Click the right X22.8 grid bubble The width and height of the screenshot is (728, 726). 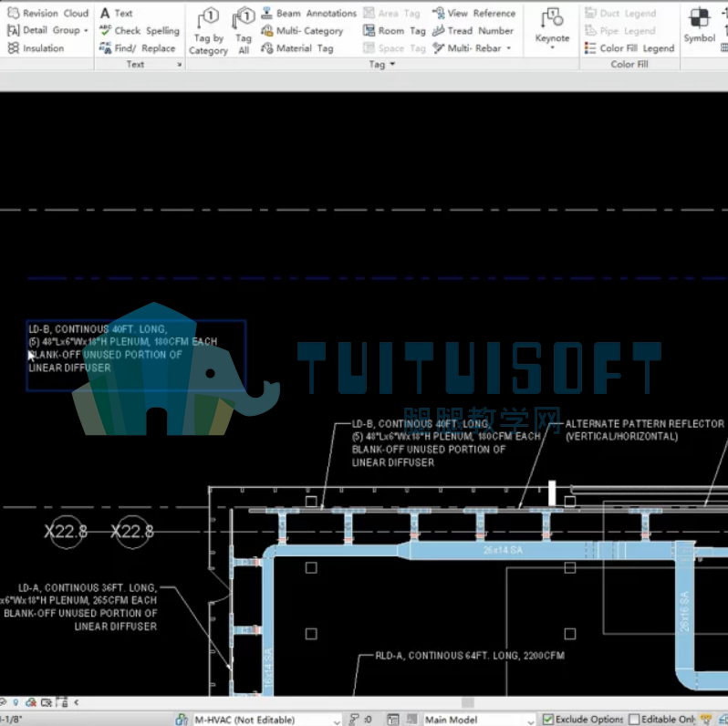click(x=132, y=532)
